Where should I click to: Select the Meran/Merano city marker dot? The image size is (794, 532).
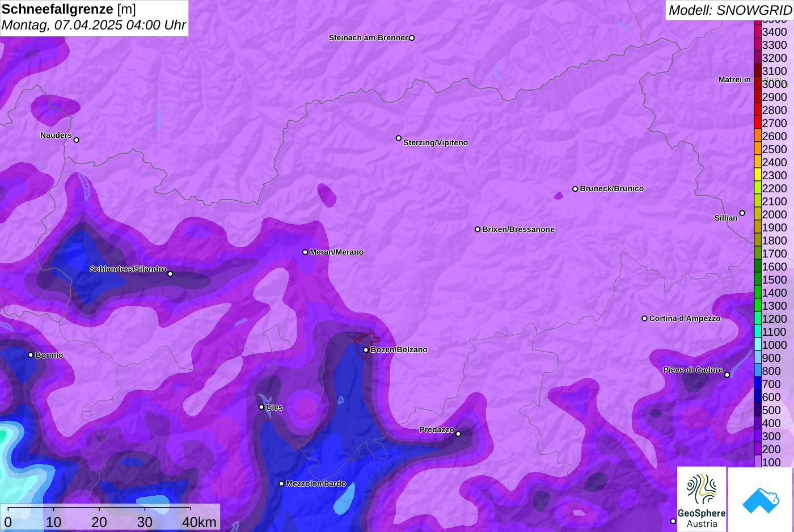(305, 252)
